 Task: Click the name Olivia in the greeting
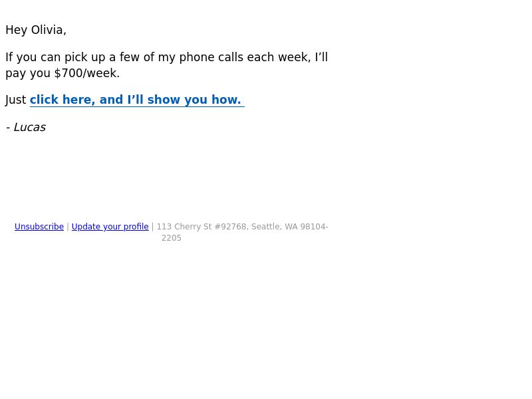click(x=49, y=30)
